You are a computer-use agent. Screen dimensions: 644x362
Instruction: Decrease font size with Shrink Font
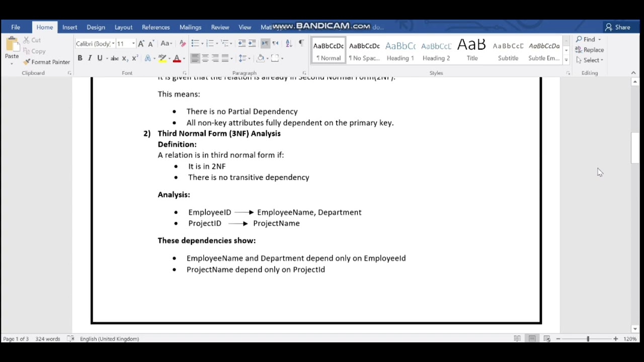click(150, 44)
